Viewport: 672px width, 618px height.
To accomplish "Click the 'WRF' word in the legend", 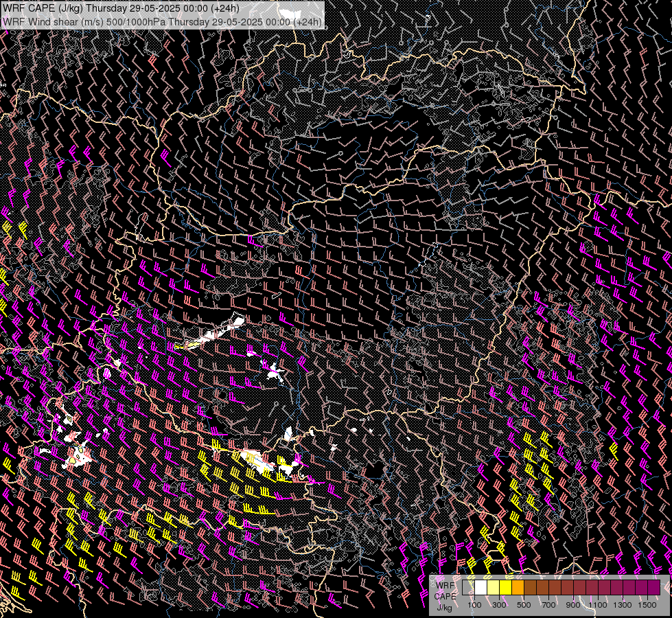I will 445,586.
